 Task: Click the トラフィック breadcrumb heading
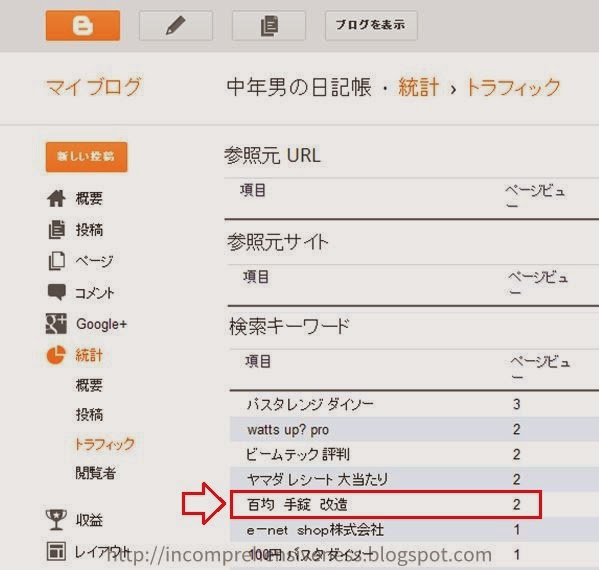click(513, 87)
